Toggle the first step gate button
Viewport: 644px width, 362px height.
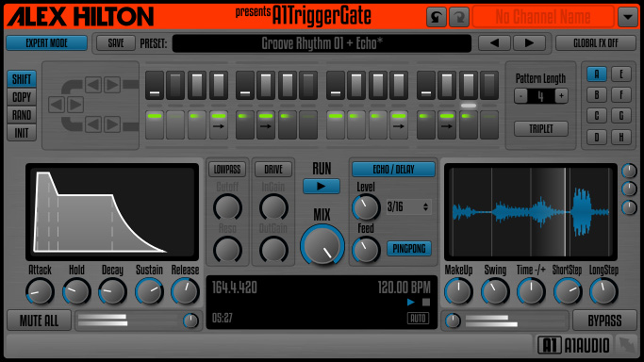point(155,124)
